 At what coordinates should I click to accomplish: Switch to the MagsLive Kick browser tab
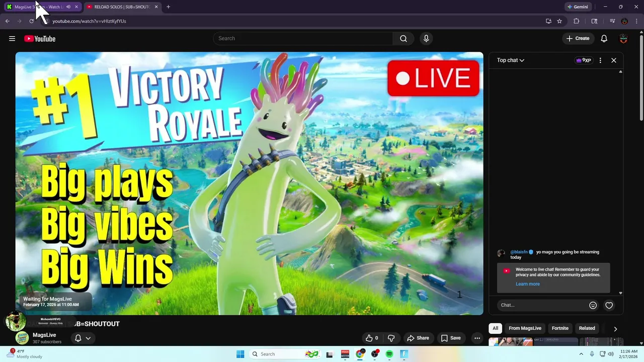(x=42, y=7)
